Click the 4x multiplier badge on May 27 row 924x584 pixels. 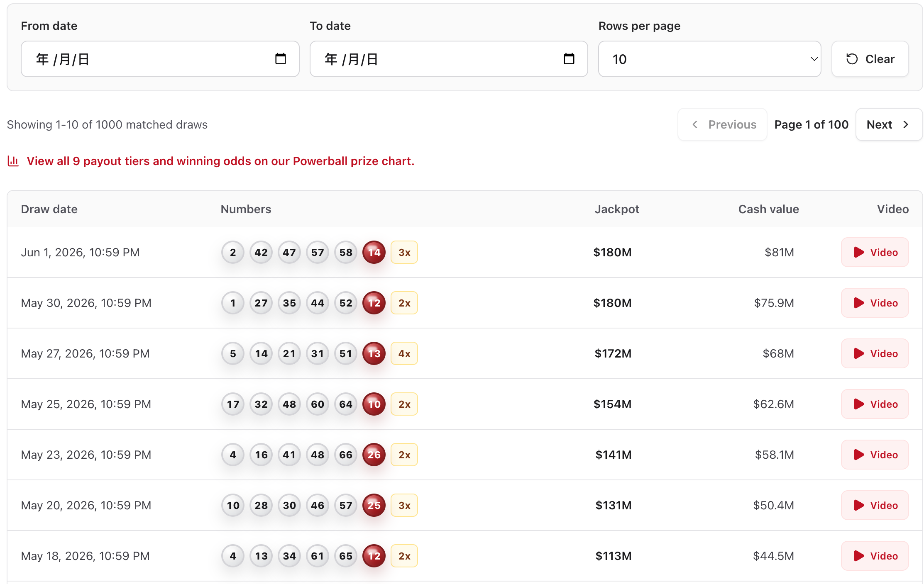[404, 353]
